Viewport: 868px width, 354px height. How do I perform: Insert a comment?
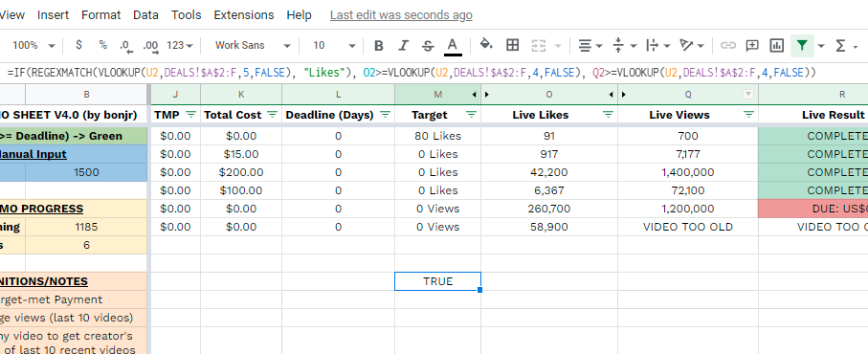tap(752, 45)
